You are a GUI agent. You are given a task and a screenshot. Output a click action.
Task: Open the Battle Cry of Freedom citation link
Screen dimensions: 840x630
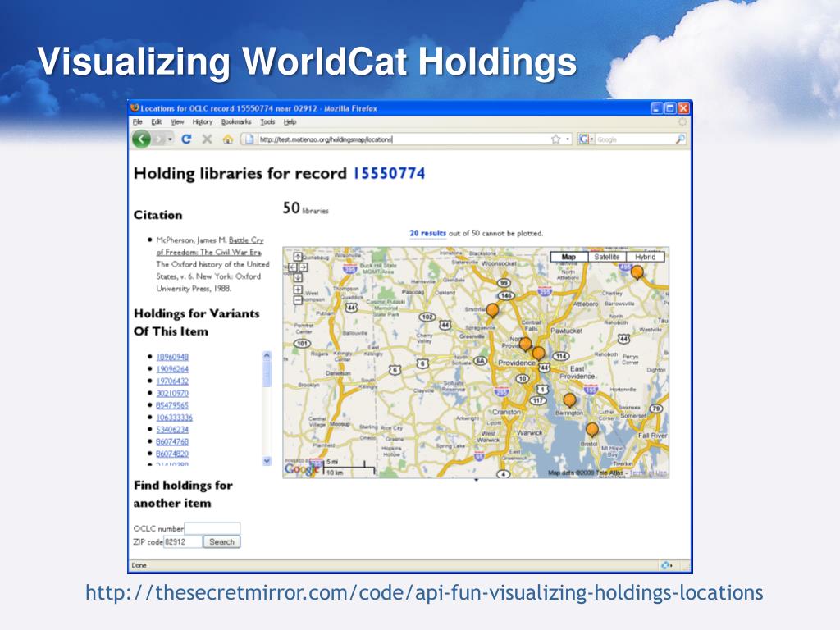tap(209, 246)
